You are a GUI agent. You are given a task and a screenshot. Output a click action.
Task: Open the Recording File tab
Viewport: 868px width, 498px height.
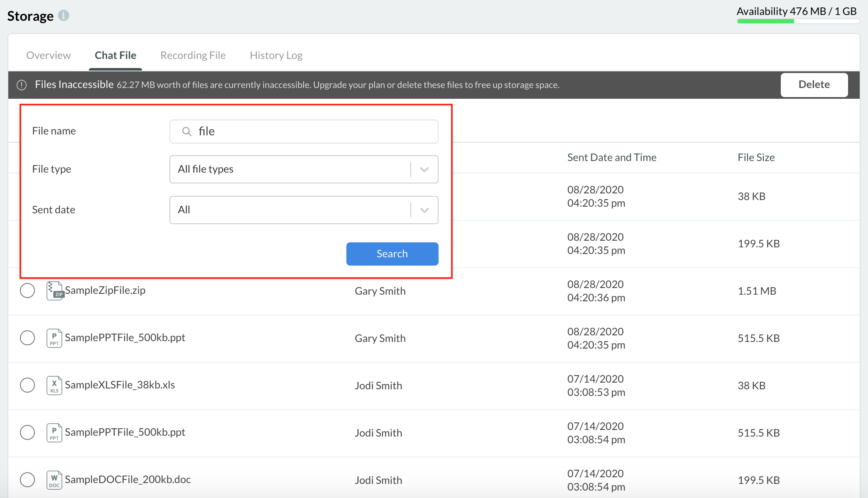(x=193, y=55)
